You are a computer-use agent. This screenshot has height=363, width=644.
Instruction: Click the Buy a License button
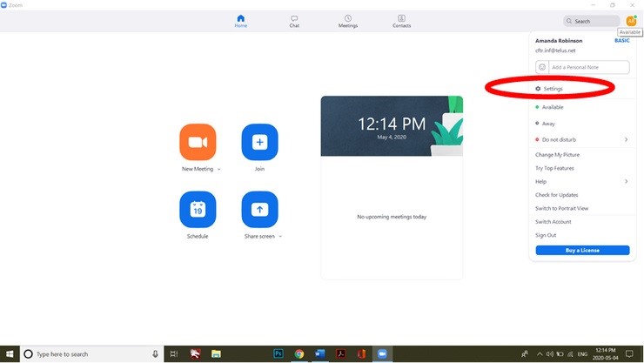pyautogui.click(x=582, y=250)
